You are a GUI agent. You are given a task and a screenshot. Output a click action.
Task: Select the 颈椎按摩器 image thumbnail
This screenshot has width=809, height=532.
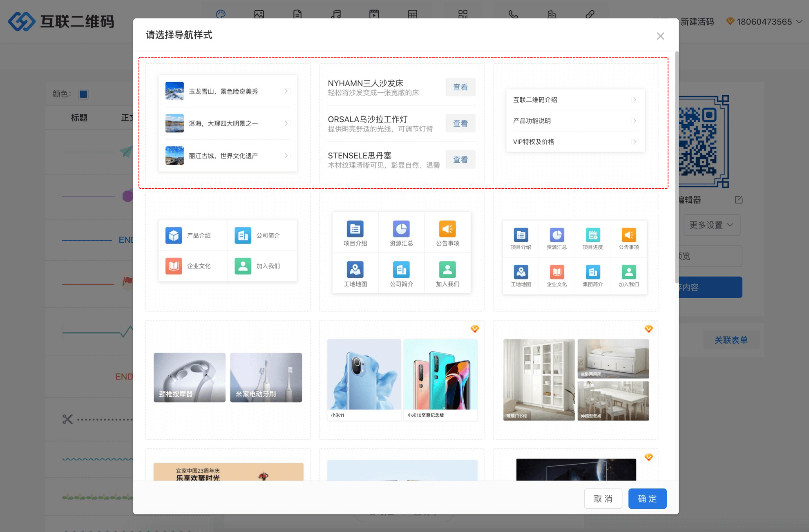(x=189, y=377)
